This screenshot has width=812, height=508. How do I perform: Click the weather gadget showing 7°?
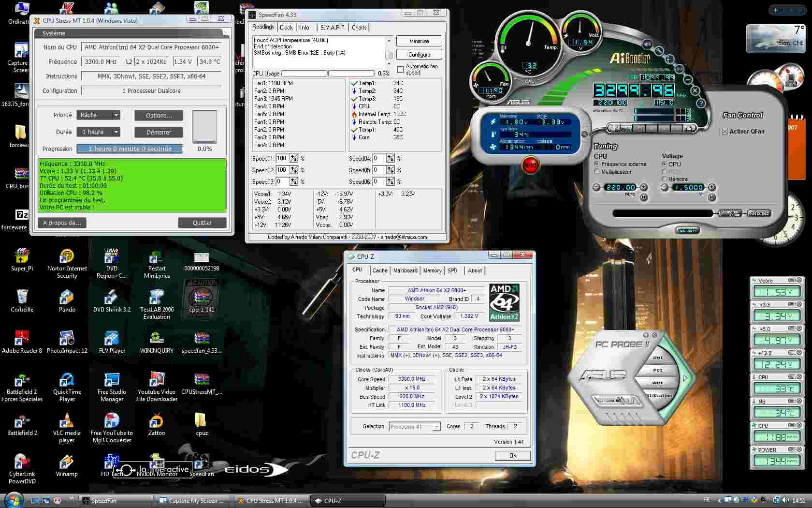[x=775, y=38]
